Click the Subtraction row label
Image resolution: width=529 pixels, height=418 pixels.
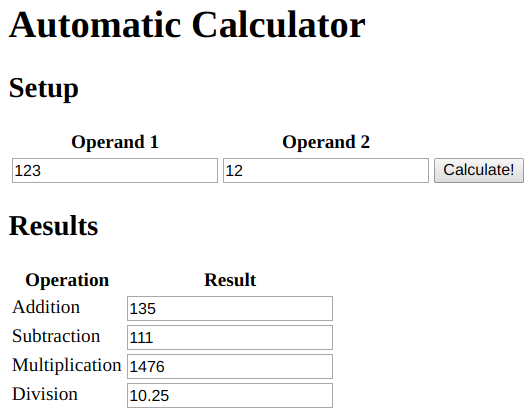[x=56, y=336]
